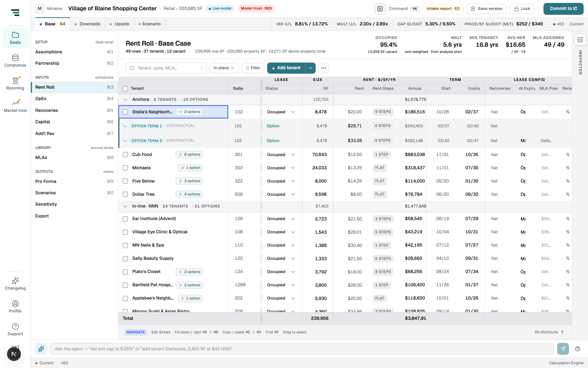
Task: Open Intake report 63
Action: coord(443,9)
